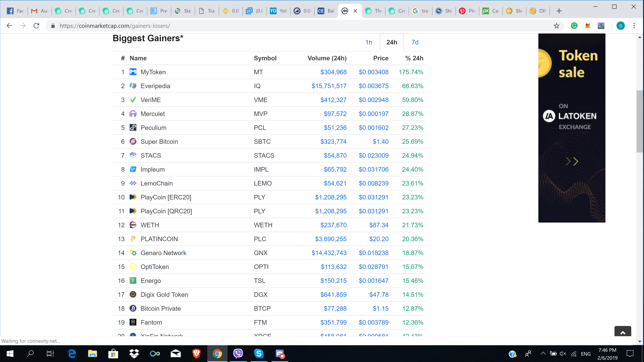Open the Windows Start menu

10,353
